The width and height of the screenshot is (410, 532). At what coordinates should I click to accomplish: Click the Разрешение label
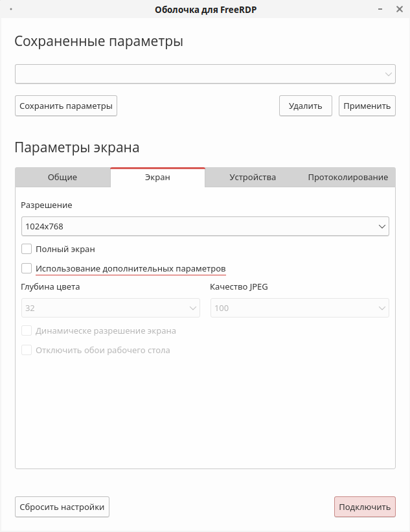tap(47, 205)
